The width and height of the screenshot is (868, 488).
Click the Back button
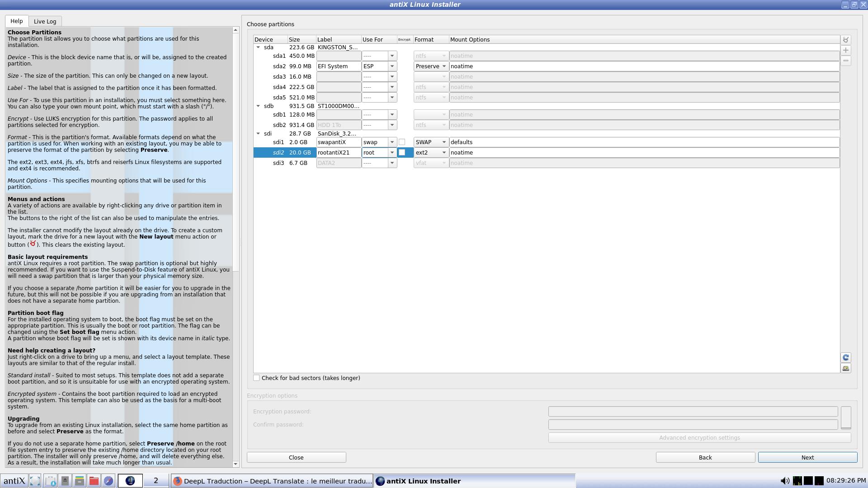705,457
